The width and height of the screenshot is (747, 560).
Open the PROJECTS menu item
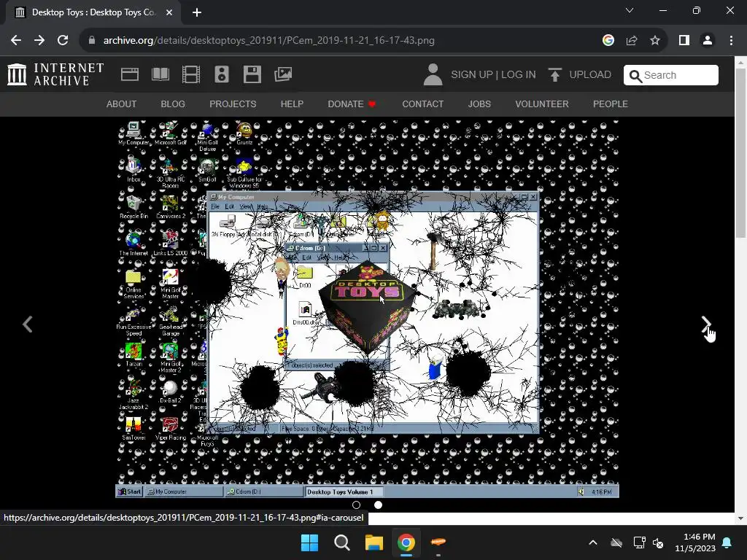(233, 104)
